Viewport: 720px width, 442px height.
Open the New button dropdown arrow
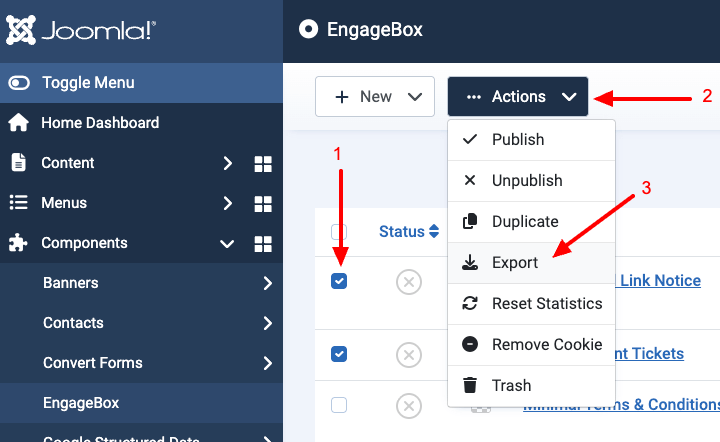point(415,97)
